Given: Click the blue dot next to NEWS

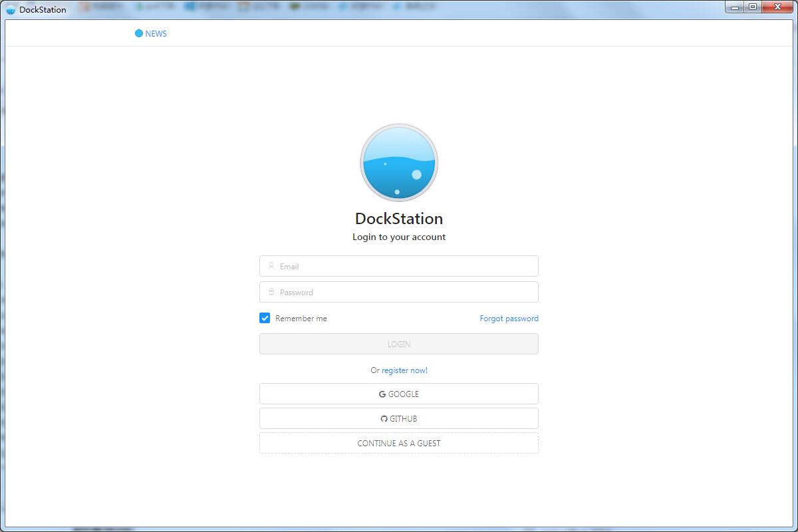Looking at the screenshot, I should coord(139,33).
